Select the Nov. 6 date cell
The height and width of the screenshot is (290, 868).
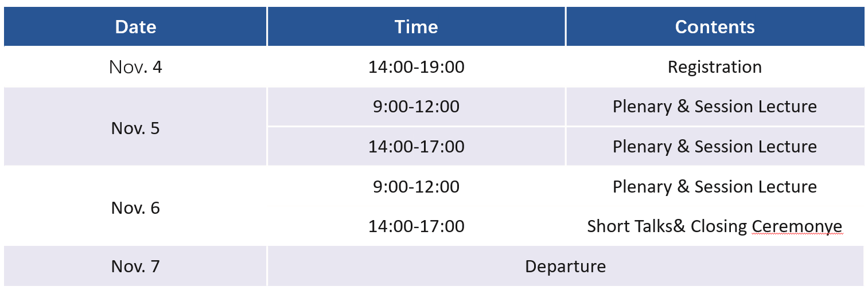(x=135, y=207)
